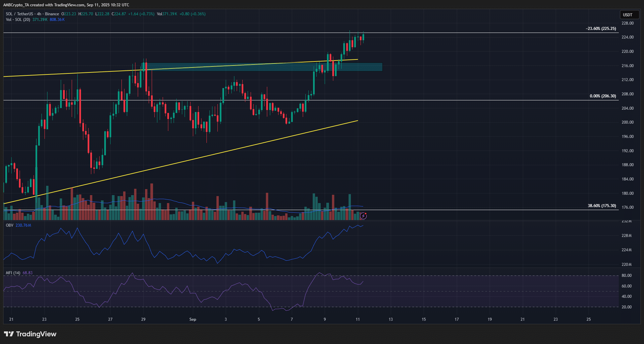Viewport: 644px width, 344px height.
Task: Click the OBV value 230.76M
Action: (x=23, y=225)
